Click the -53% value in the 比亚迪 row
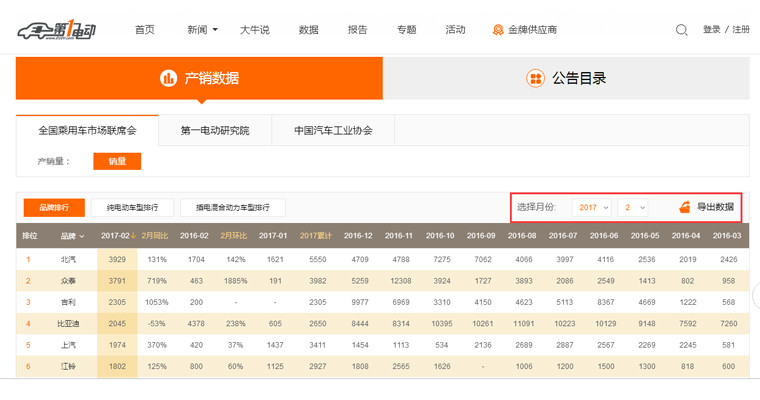The width and height of the screenshot is (760, 400). [x=157, y=323]
